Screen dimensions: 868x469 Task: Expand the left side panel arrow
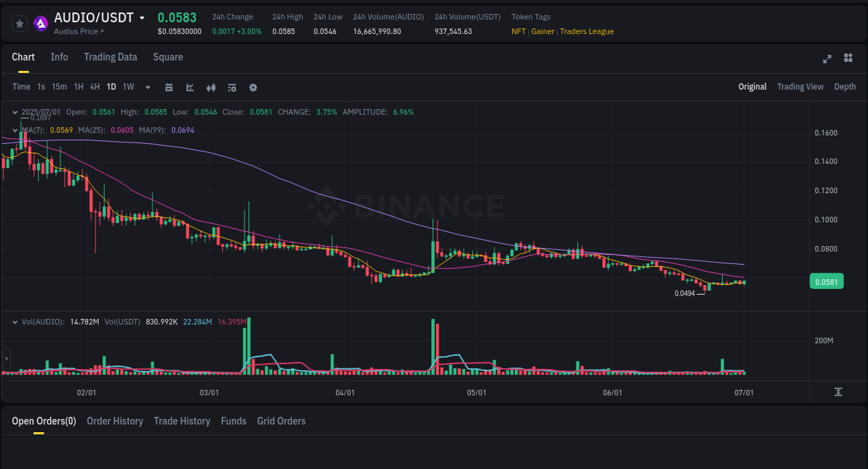coord(6,359)
